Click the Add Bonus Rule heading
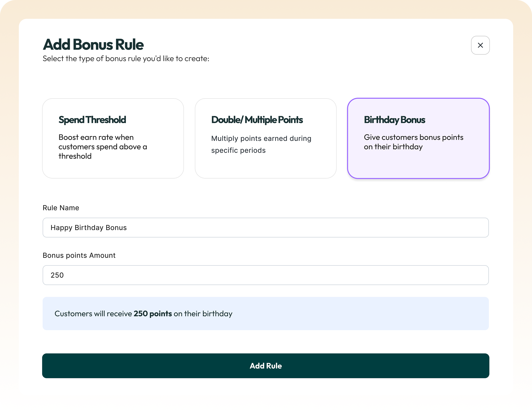This screenshot has width=532, height=414. (x=93, y=44)
